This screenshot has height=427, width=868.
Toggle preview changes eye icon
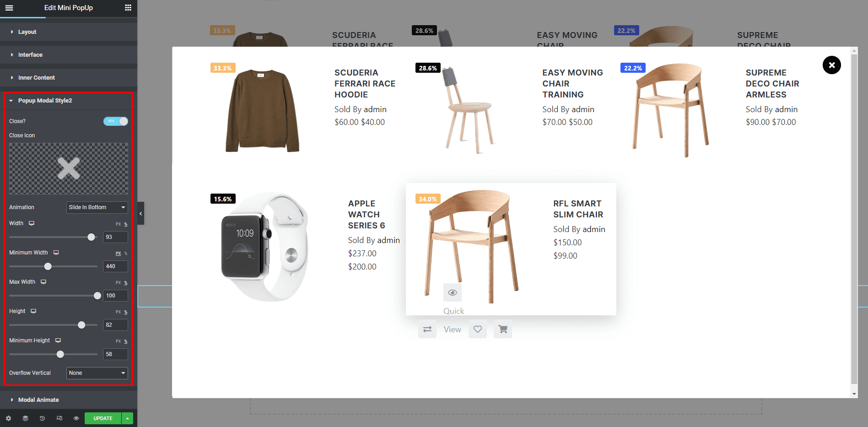pyautogui.click(x=76, y=418)
